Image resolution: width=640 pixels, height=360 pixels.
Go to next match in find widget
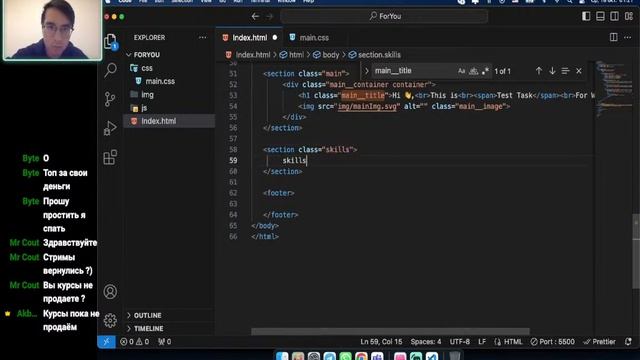tap(552, 71)
